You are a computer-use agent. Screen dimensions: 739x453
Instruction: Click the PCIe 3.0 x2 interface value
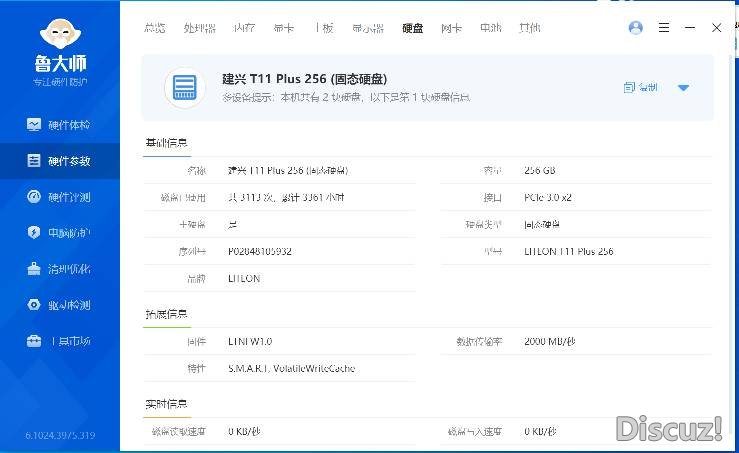(x=548, y=198)
